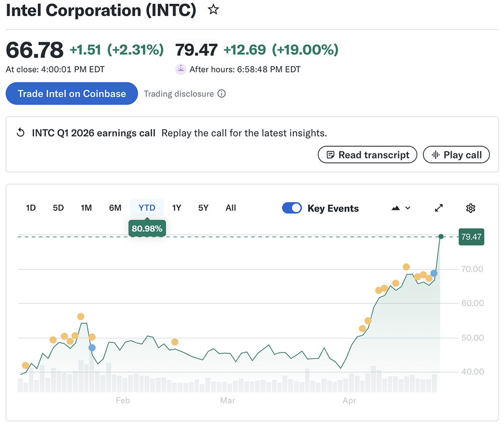Image resolution: width=504 pixels, height=427 pixels.
Task: Toggle the Key Events switch off
Action: click(292, 208)
